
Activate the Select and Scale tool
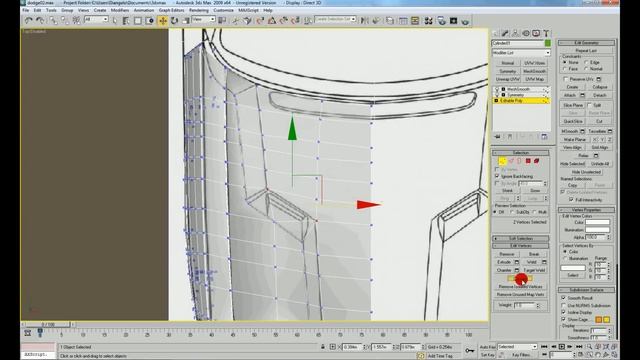(x=186, y=20)
